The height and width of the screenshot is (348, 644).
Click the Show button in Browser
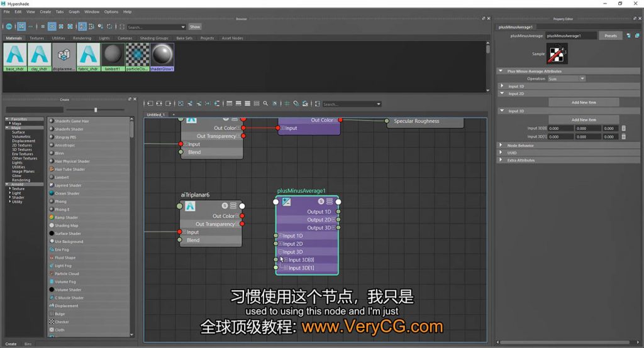195,26
